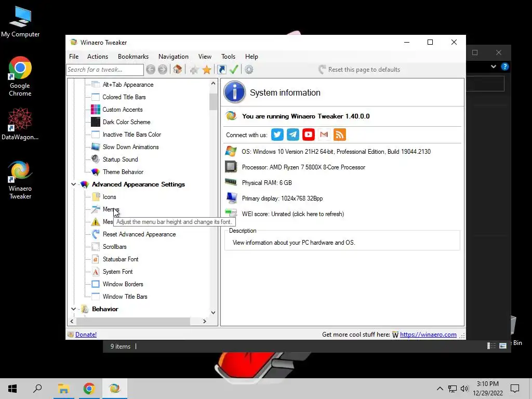Click the System Font letter A icon
Image resolution: width=532 pixels, height=399 pixels.
[x=96, y=272]
